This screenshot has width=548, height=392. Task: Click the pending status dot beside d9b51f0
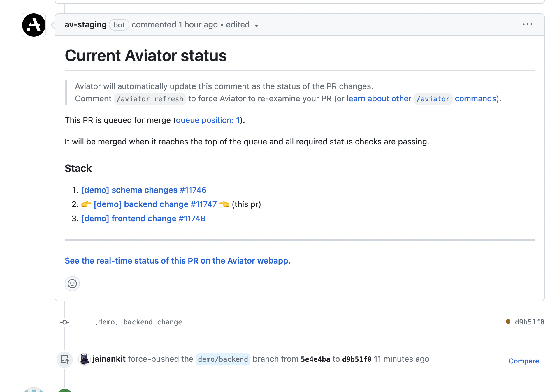pyautogui.click(x=508, y=322)
